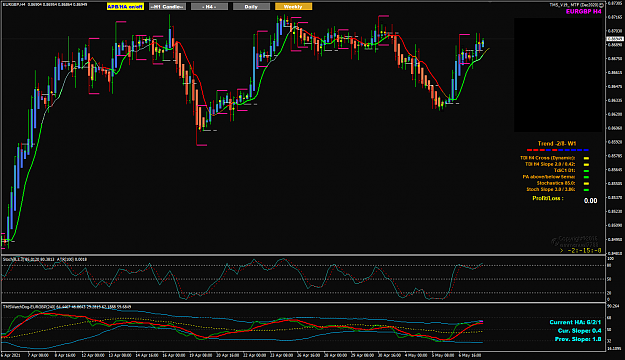The width and height of the screenshot is (625, 360).
Task: Click the Stochastics 85.0 row label
Action: [x=556, y=183]
